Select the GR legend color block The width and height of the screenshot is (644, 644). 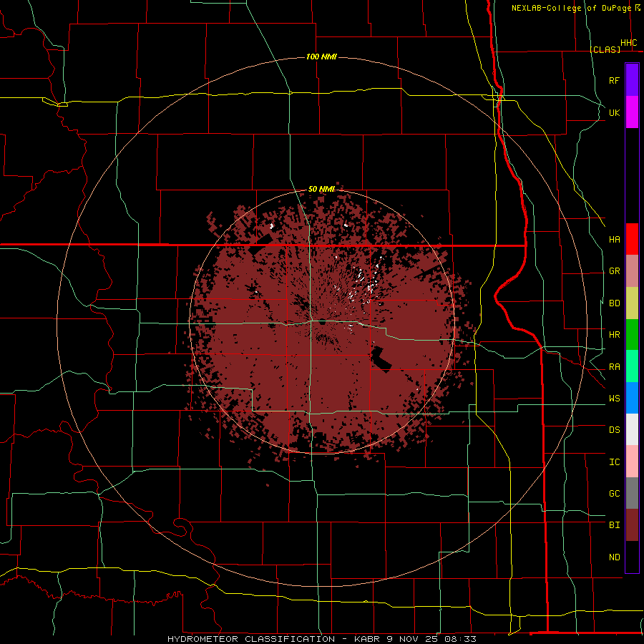[632, 271]
